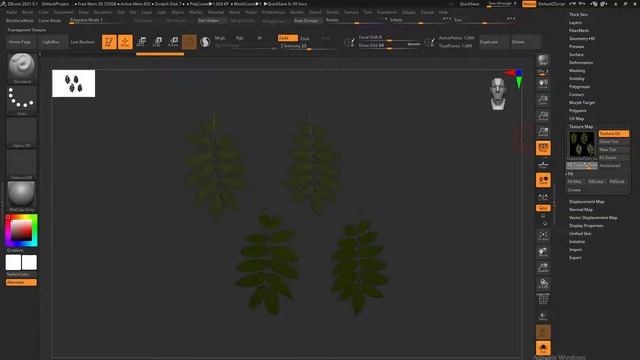The image size is (640, 360).
Task: Click the camera head orientation icon
Action: pos(498,94)
